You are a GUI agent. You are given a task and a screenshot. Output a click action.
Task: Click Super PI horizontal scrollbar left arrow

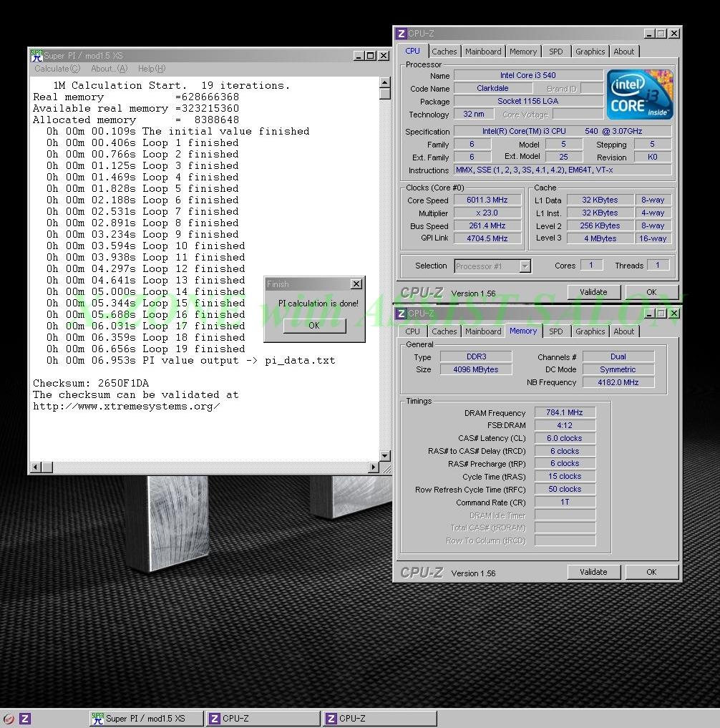click(x=36, y=467)
